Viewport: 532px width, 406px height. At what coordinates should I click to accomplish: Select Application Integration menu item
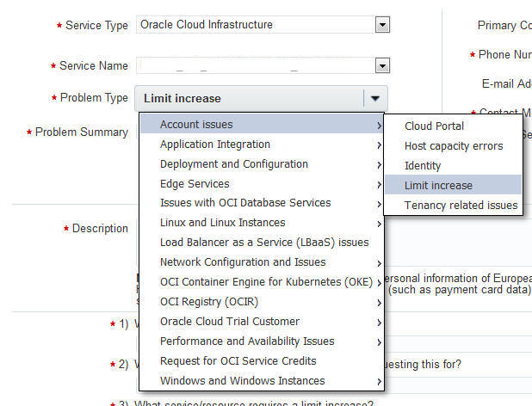coord(262,145)
